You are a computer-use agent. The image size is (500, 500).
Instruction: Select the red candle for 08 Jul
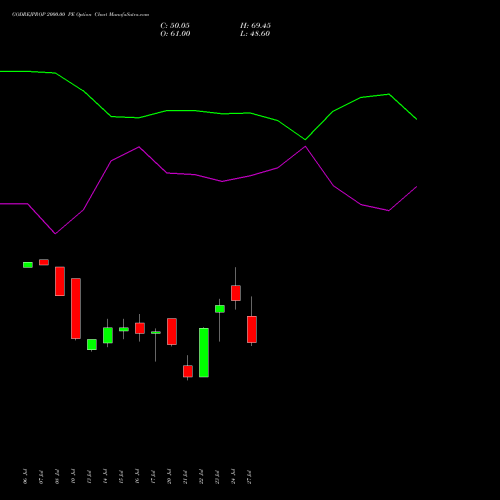point(60,281)
